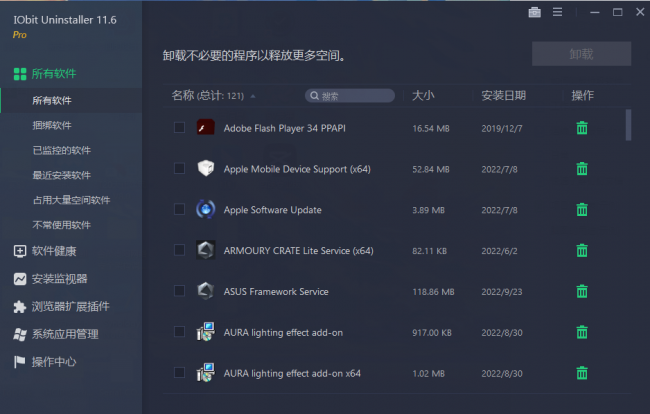
Task: Click the ASUS Framework Service icon
Action: tap(206, 291)
